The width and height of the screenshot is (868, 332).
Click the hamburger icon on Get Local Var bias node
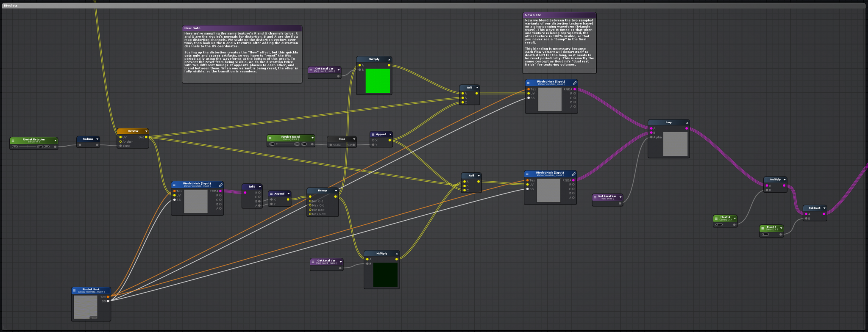tap(595, 197)
